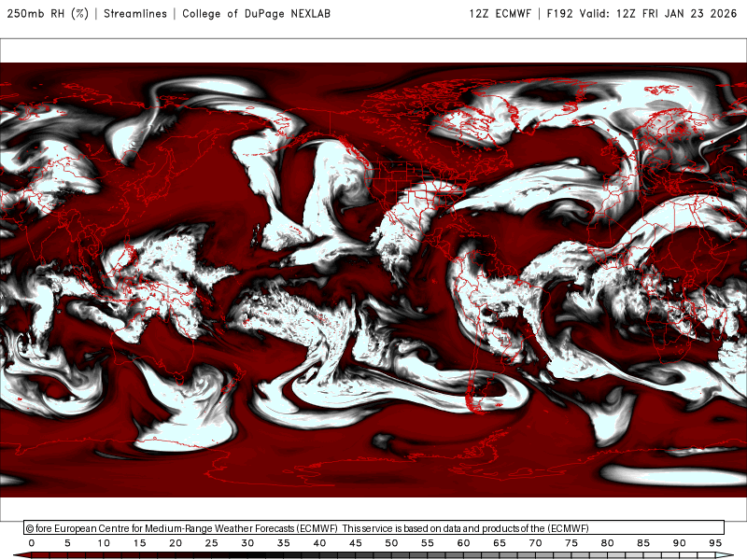Click the '15' colorbar label
The width and height of the screenshot is (747, 560).
pos(139,543)
